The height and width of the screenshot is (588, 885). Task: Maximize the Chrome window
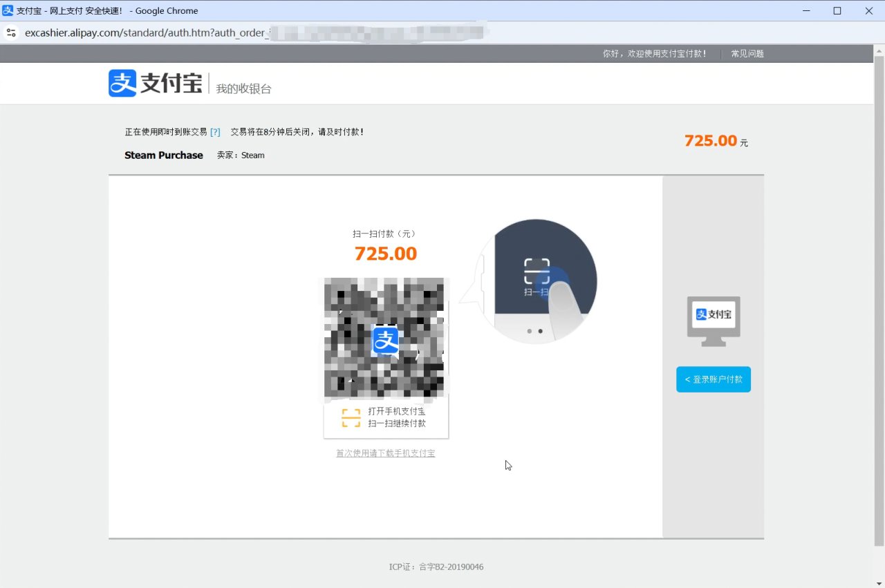(837, 10)
